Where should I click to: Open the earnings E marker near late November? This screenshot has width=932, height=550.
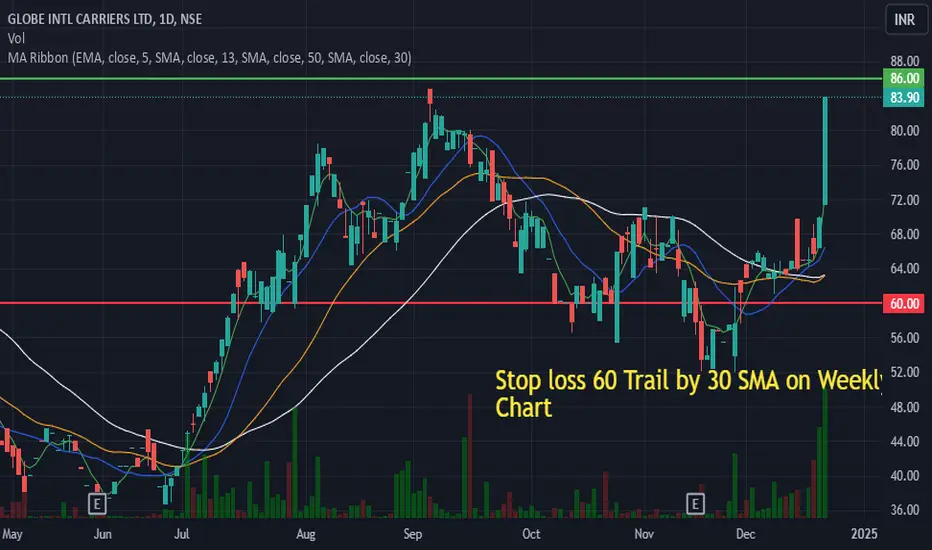(695, 504)
